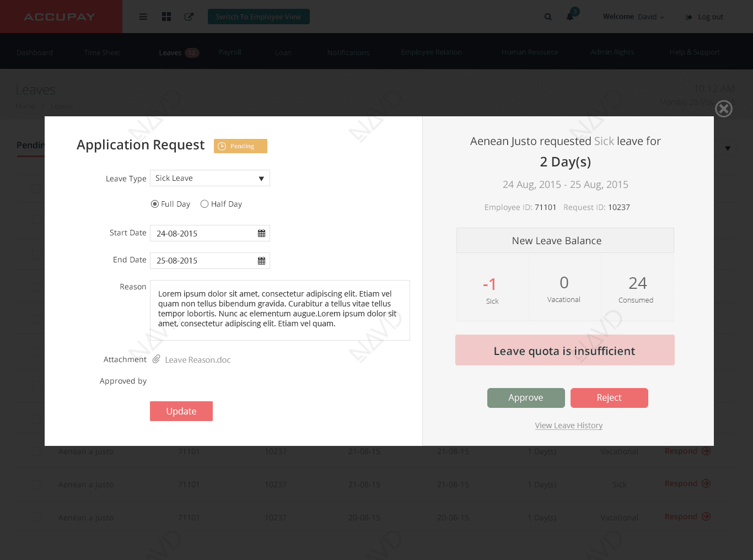Click Request ID 10237 text

point(596,207)
